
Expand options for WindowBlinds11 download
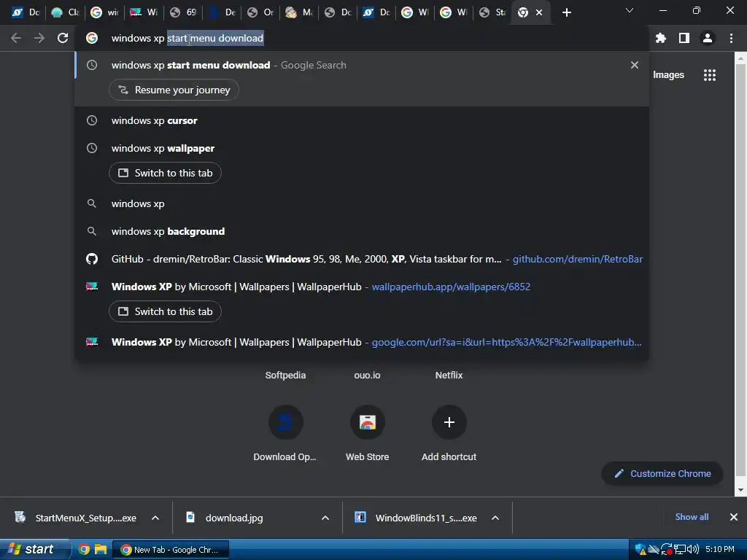pyautogui.click(x=495, y=518)
